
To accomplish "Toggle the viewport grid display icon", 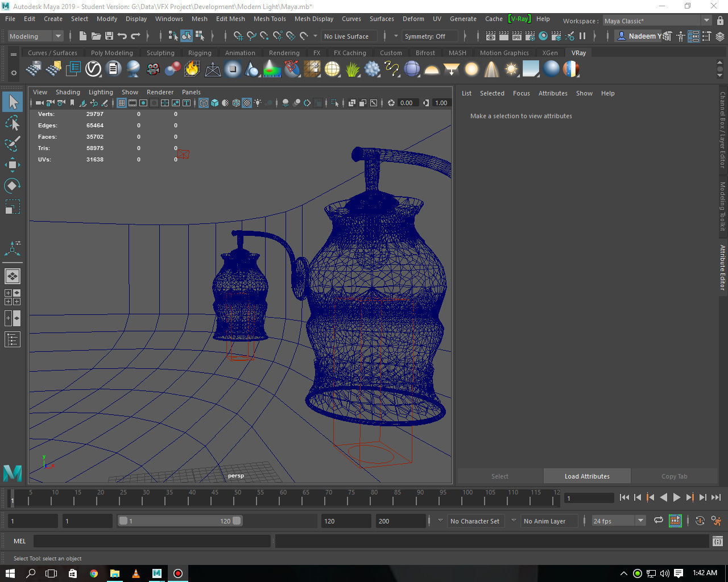I will (x=122, y=103).
